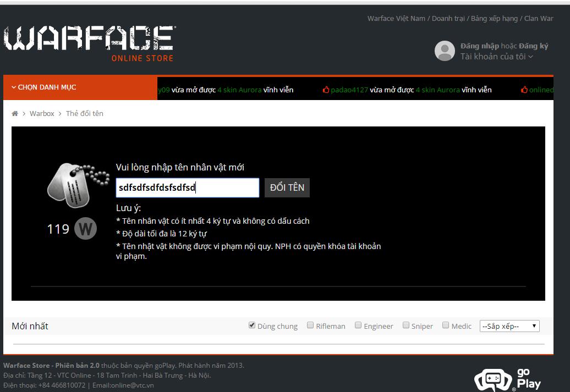
Task: Click the new character name input field
Action: click(187, 187)
